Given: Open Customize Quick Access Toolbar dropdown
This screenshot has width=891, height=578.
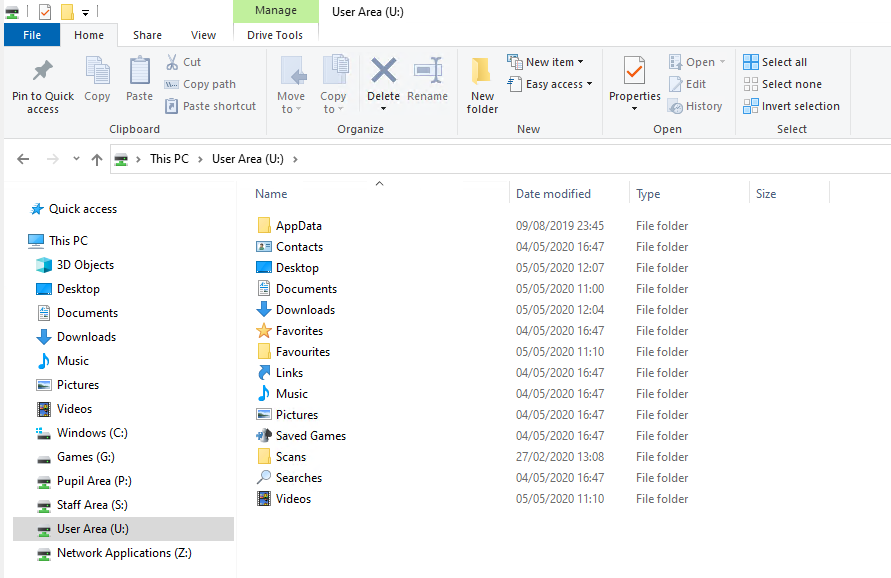Looking at the screenshot, I should (85, 12).
